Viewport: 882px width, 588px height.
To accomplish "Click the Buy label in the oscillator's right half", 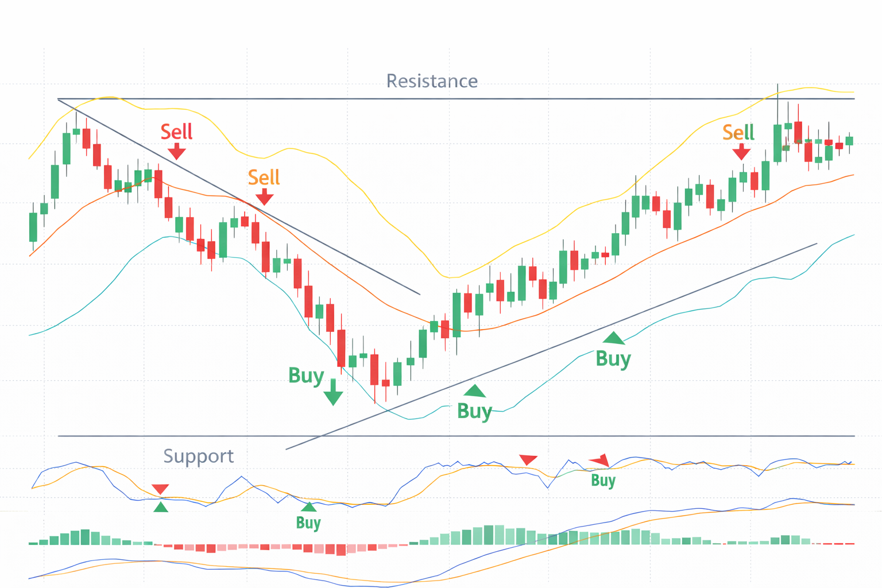I will [603, 480].
